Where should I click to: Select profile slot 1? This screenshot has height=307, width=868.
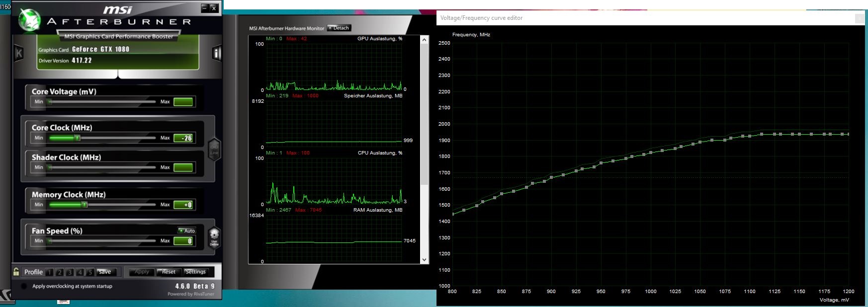49,272
